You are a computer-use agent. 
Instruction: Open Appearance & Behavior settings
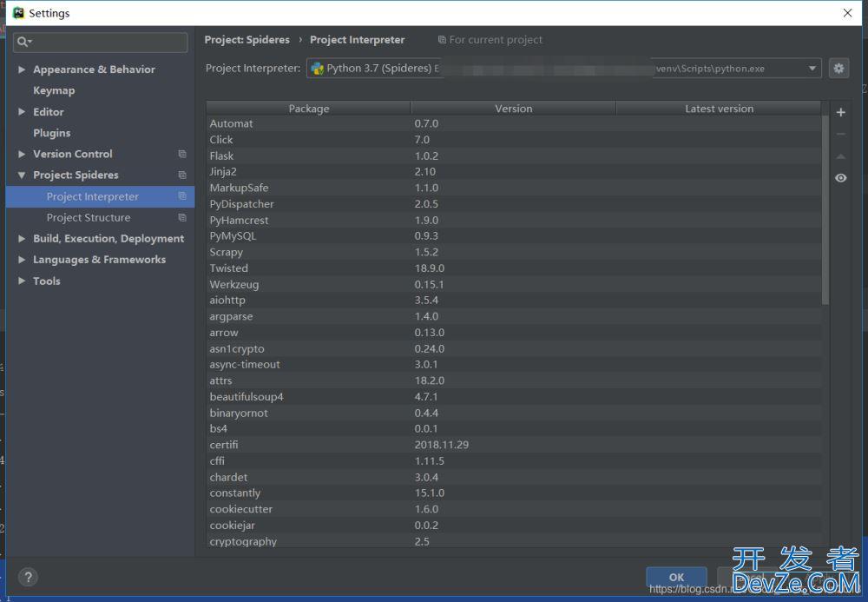click(x=94, y=69)
